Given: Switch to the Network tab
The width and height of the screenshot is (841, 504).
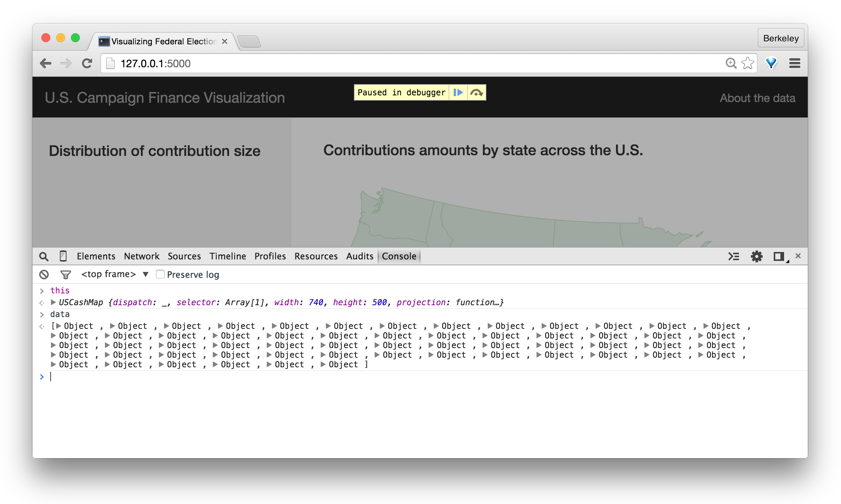Looking at the screenshot, I should 142,256.
